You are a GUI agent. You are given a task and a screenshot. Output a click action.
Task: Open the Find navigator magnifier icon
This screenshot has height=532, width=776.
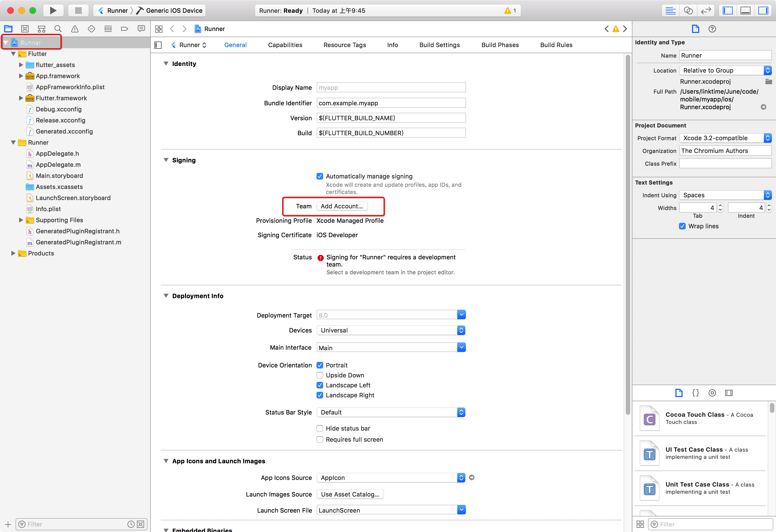pos(58,29)
